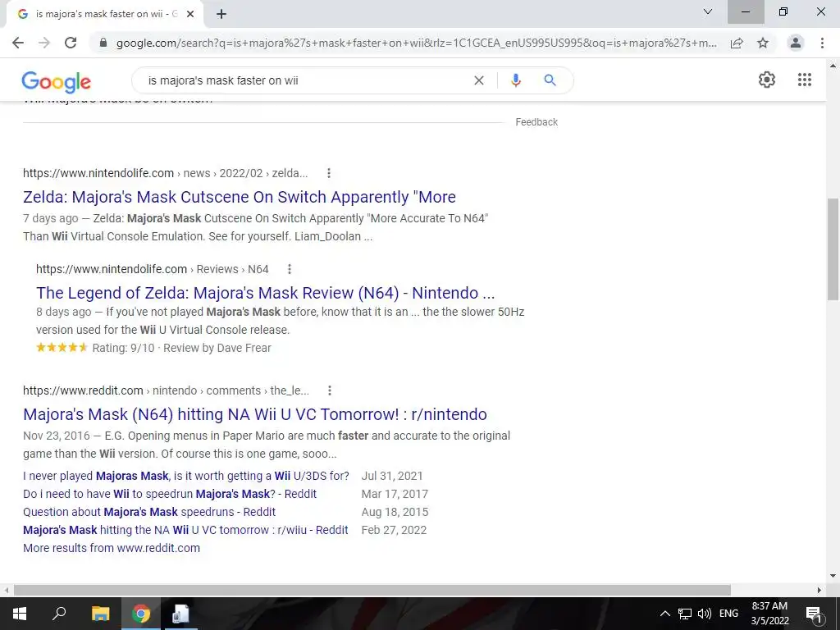Viewport: 840px width, 630px height.
Task: Click the lock icon in address bar
Action: click(x=103, y=43)
